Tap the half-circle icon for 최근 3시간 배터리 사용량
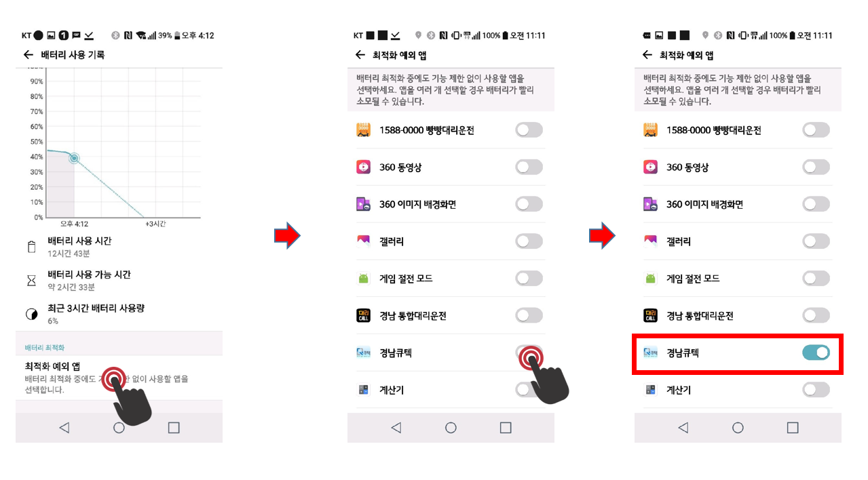Viewport: 868px width, 480px height. tap(31, 314)
